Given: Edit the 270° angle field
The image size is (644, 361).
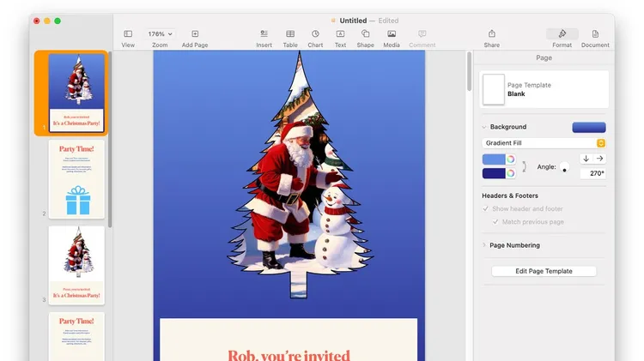Looking at the screenshot, I should 593,173.
